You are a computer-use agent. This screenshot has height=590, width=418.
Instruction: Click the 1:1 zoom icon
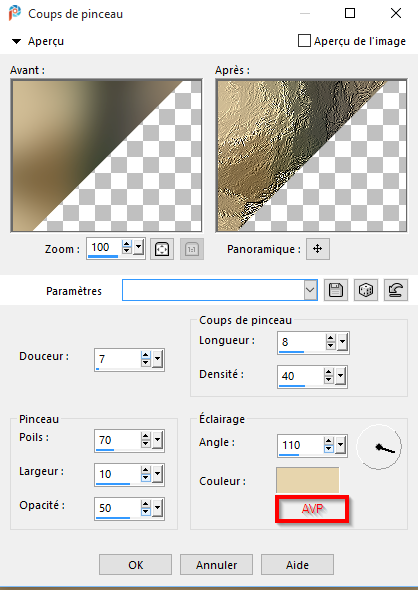(x=192, y=249)
